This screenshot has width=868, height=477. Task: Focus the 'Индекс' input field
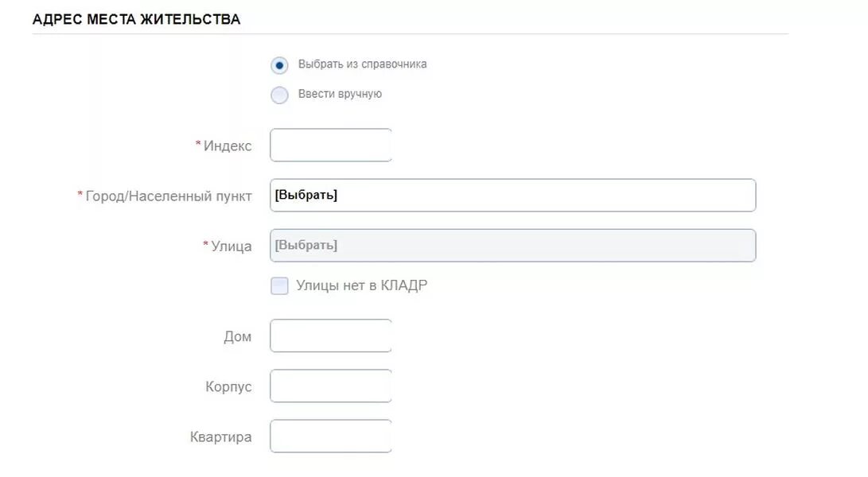pyautogui.click(x=331, y=145)
